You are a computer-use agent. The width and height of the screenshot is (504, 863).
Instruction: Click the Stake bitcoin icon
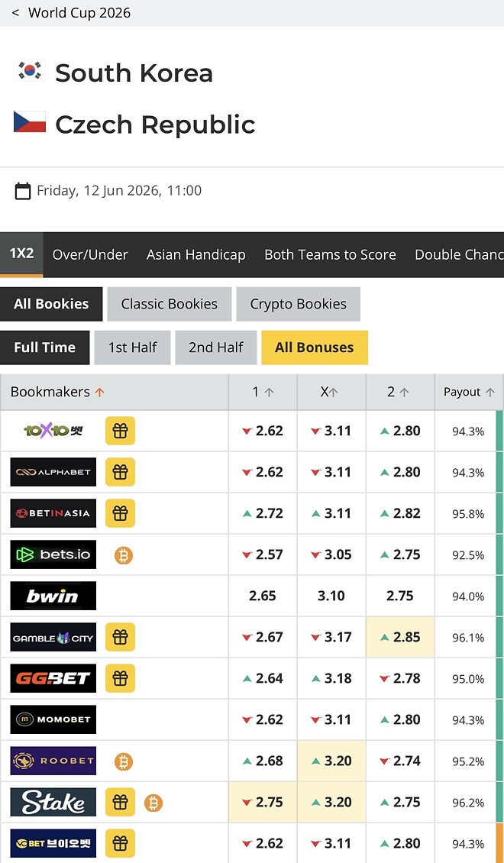point(153,803)
